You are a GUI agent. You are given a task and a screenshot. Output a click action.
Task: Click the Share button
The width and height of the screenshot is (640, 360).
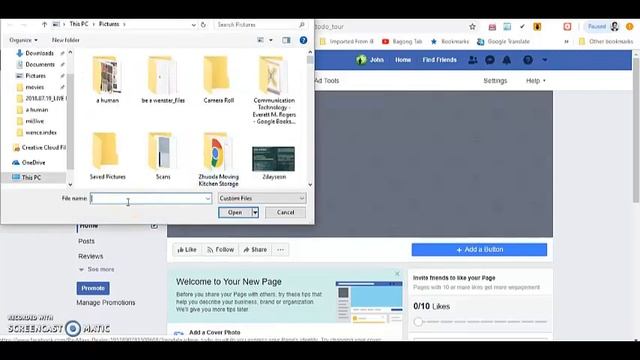[x=255, y=250]
